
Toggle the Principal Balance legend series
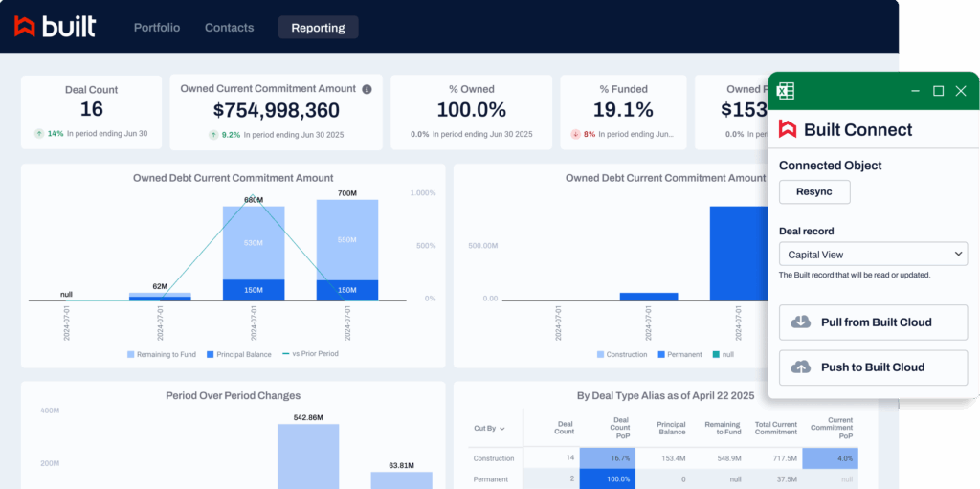tap(237, 354)
